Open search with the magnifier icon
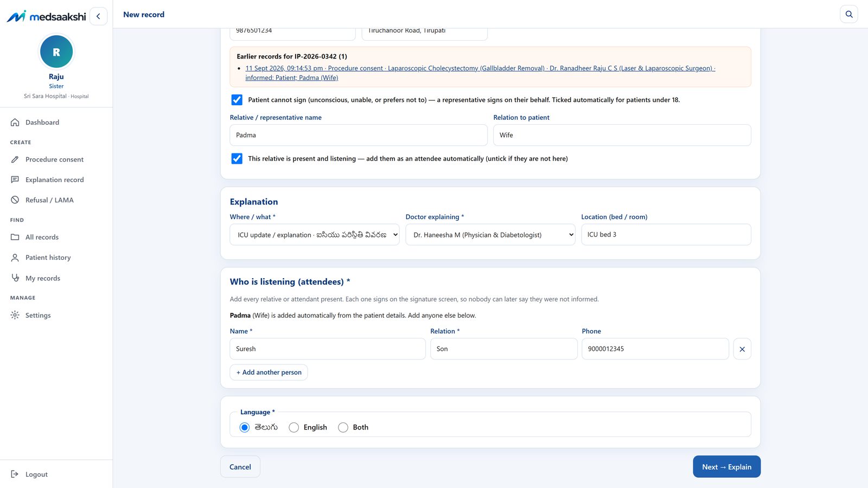This screenshot has width=868, height=488. pos(849,14)
